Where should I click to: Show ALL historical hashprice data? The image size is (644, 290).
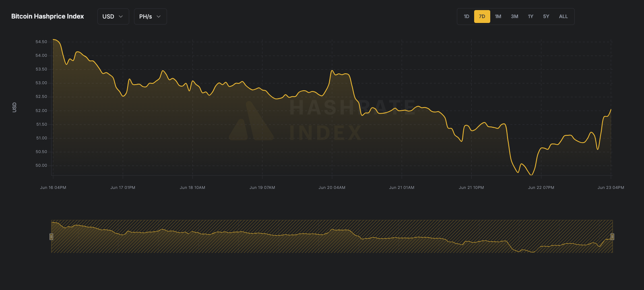click(x=563, y=17)
